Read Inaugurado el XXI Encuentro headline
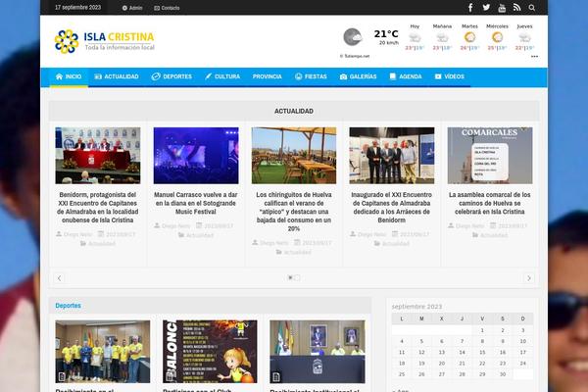588x392 pixels. click(392, 208)
